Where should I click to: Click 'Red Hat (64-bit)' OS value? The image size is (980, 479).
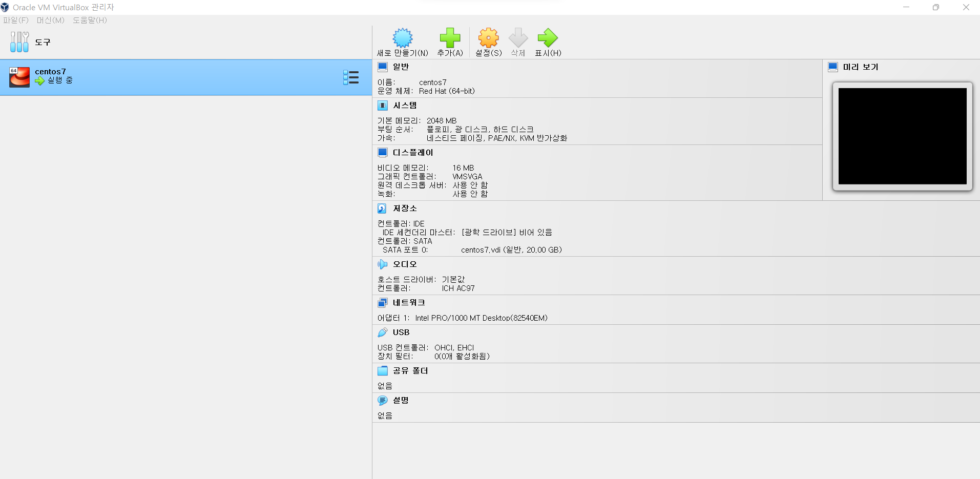point(447,91)
